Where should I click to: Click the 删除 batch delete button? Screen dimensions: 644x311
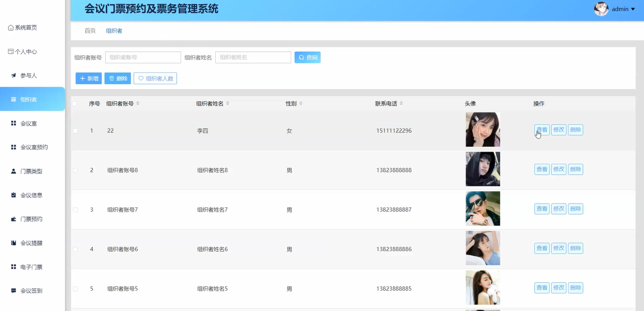[118, 78]
